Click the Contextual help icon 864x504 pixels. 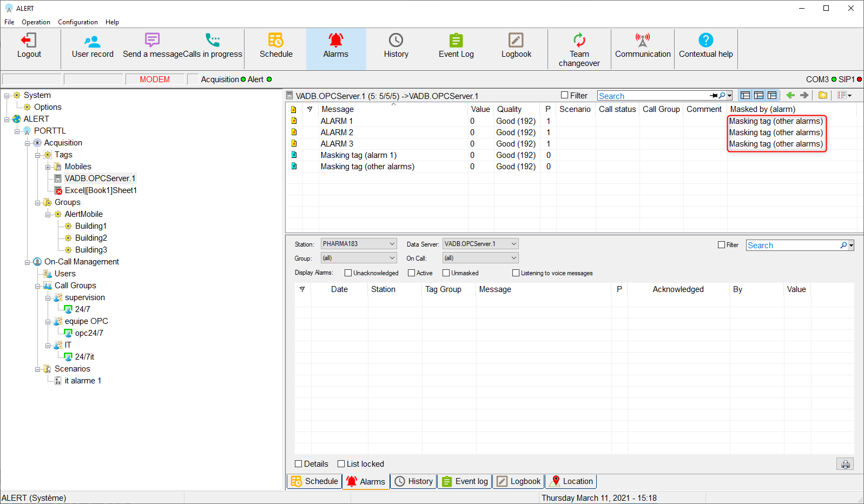(x=705, y=46)
